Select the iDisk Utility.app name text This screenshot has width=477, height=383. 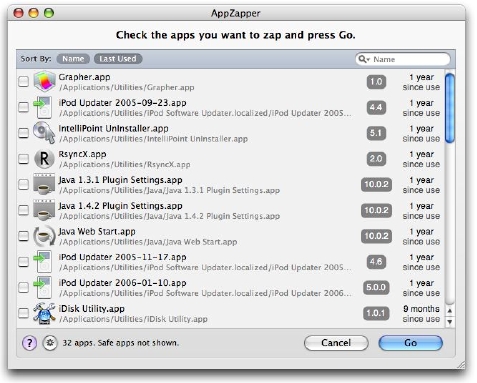click(x=92, y=309)
